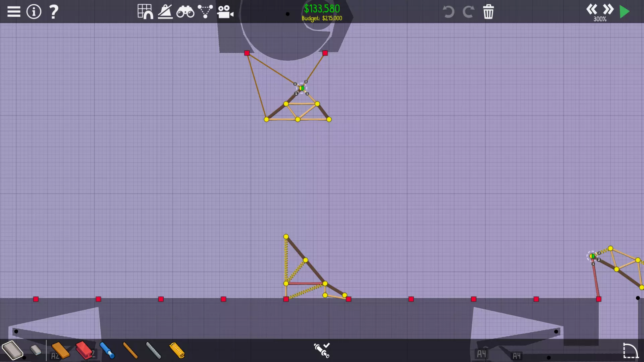Screen dimensions: 644x362
Task: Open the help question mark
Action: [54, 12]
